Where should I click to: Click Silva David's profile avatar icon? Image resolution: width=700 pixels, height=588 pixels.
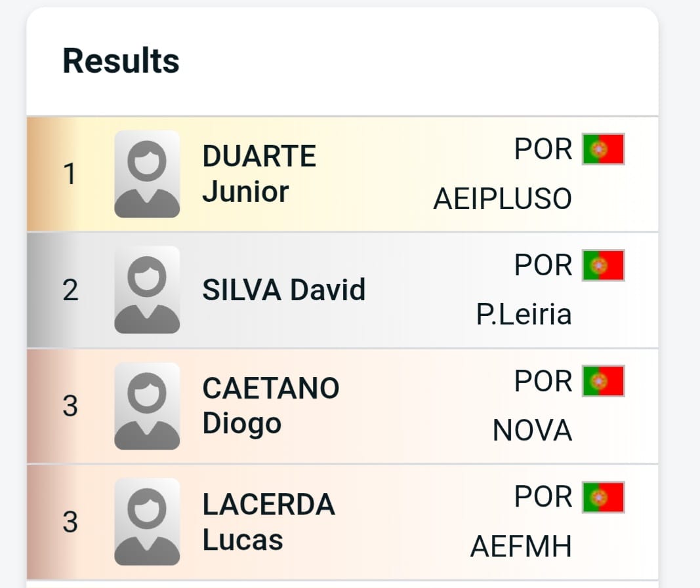[147, 290]
